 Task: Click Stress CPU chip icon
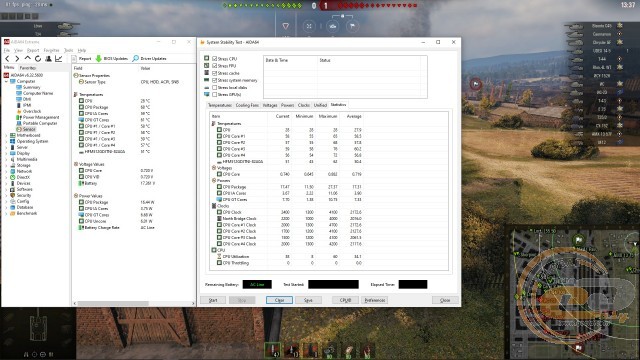pyautogui.click(x=207, y=58)
